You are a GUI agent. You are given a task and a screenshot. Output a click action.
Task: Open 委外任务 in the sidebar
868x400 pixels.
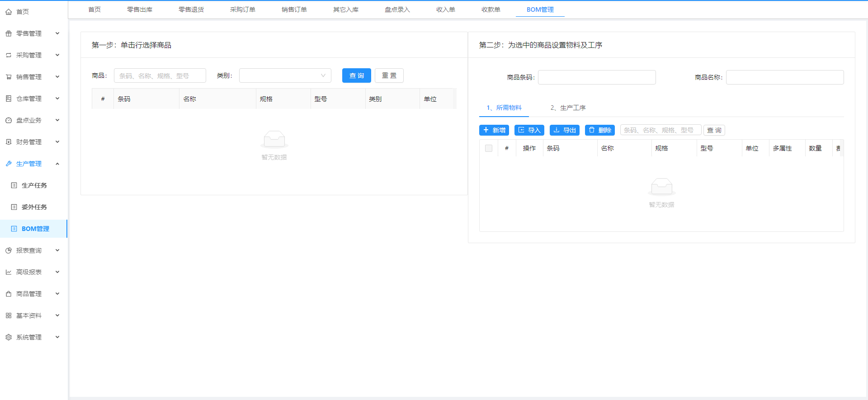pyautogui.click(x=34, y=207)
